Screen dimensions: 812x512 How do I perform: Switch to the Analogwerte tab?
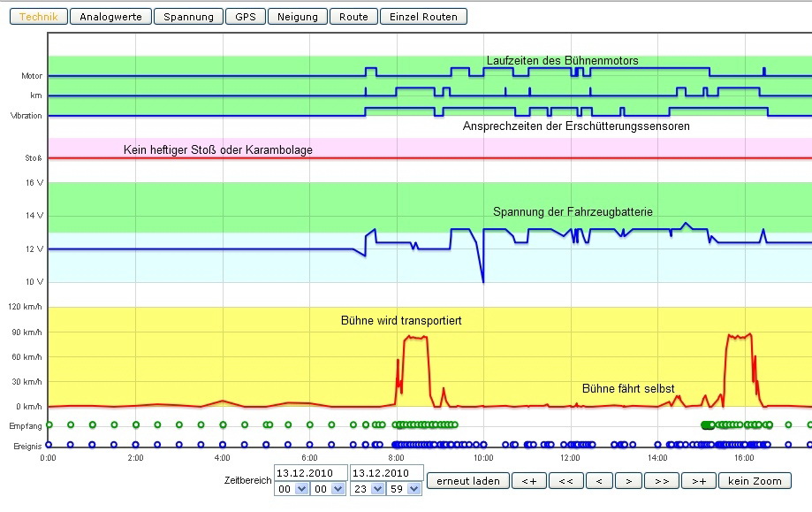[110, 17]
